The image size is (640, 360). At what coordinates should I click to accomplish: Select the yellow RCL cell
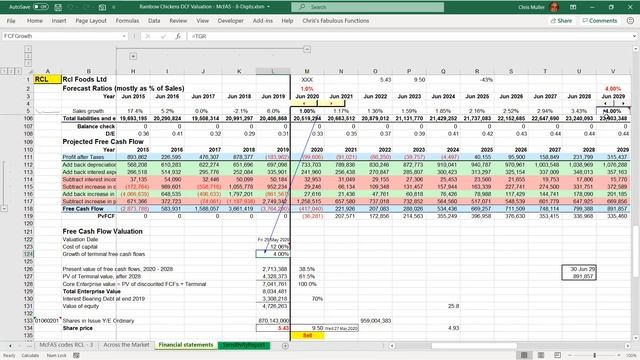(x=47, y=79)
